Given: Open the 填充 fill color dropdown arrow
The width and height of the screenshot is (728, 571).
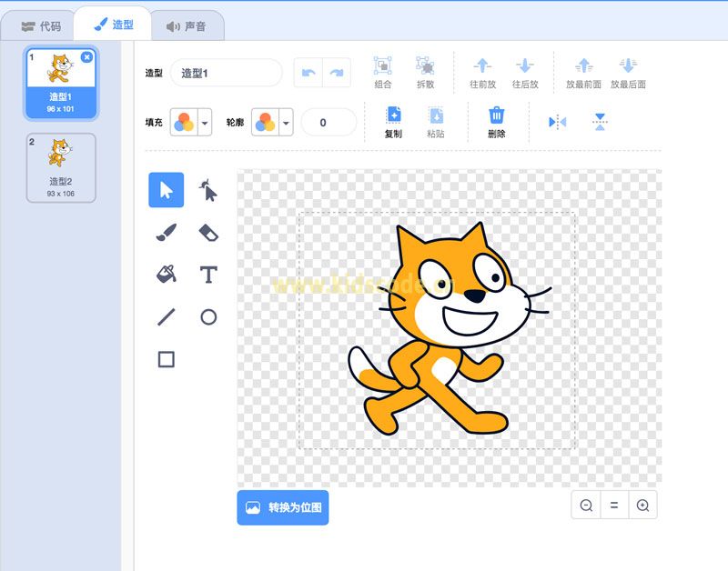Looking at the screenshot, I should tap(205, 123).
